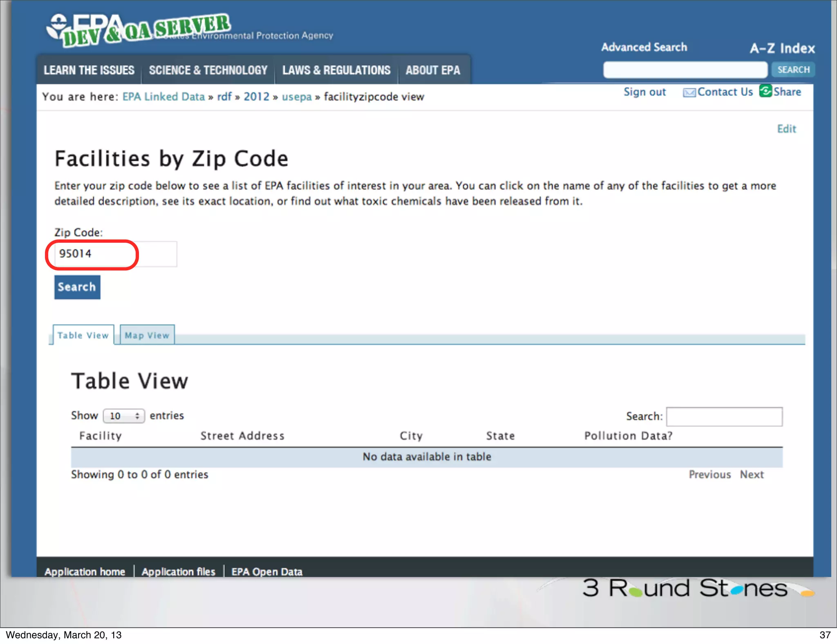Sort table by Facility column header
The image size is (837, 644).
click(101, 436)
